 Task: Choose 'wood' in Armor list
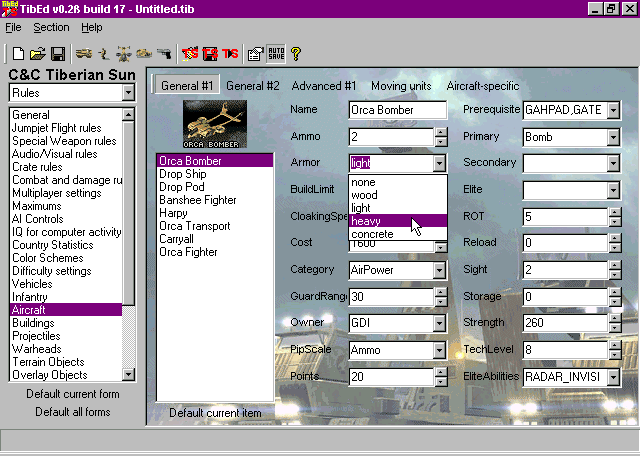click(398, 195)
